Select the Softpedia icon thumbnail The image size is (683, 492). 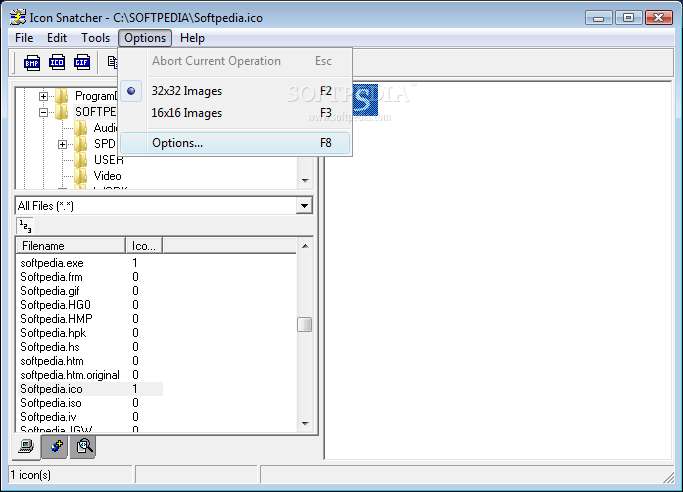point(365,100)
